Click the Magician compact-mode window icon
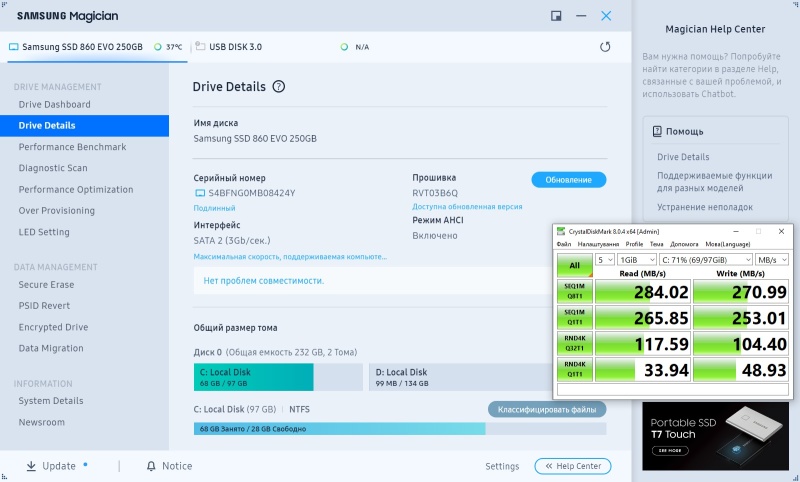Screen dimensions: 800x482 click(x=556, y=16)
